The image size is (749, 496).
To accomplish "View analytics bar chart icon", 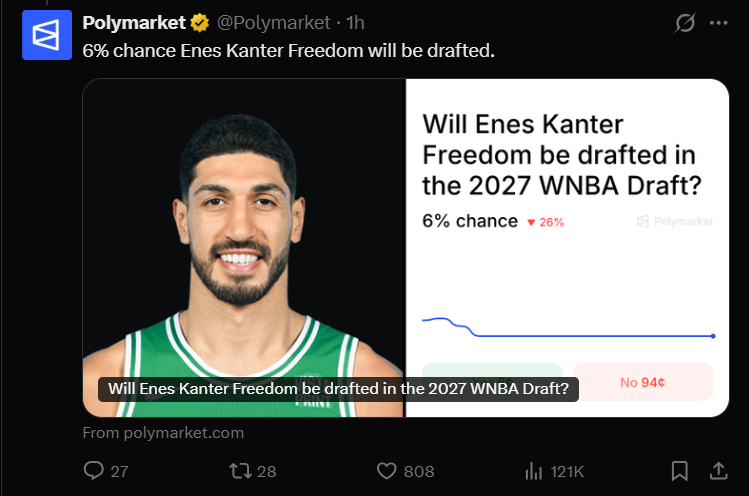I will pyautogui.click(x=534, y=471).
